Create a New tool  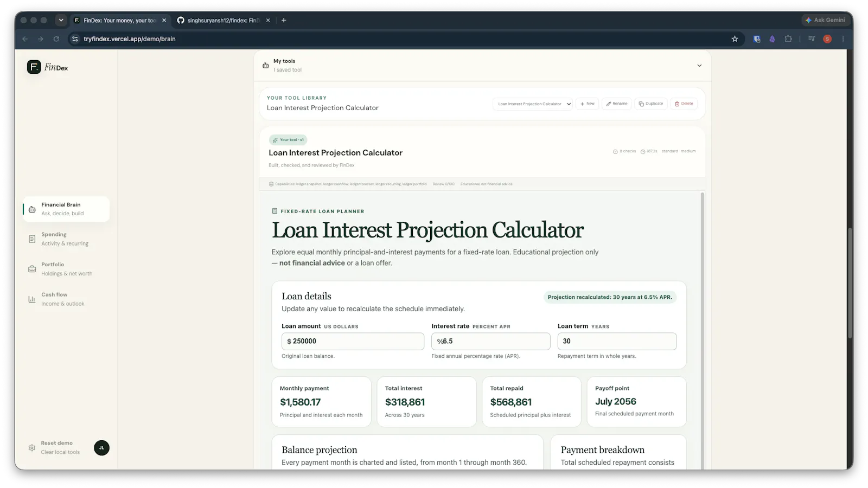tap(588, 104)
